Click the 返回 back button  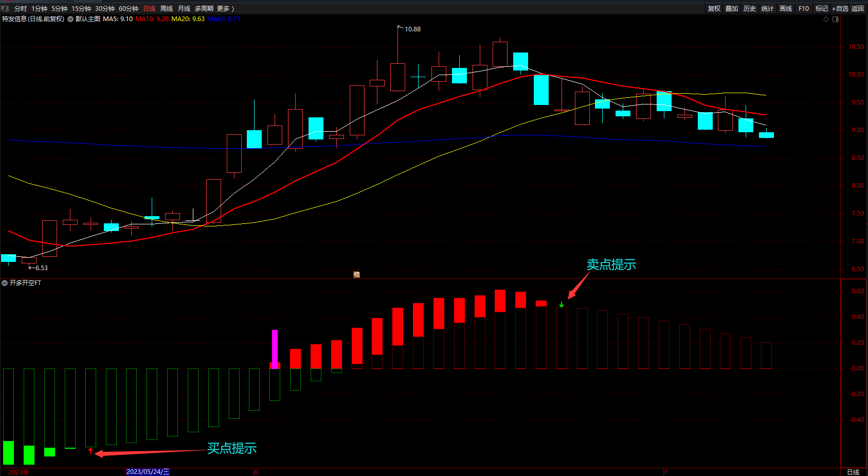click(x=858, y=9)
